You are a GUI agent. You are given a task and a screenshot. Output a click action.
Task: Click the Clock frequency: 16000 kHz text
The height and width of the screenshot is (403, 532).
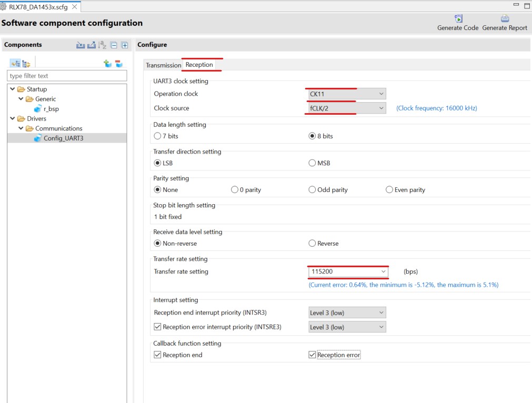click(436, 108)
